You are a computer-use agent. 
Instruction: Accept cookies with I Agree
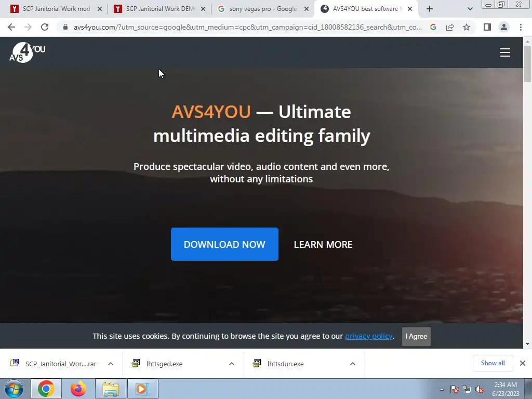click(416, 337)
